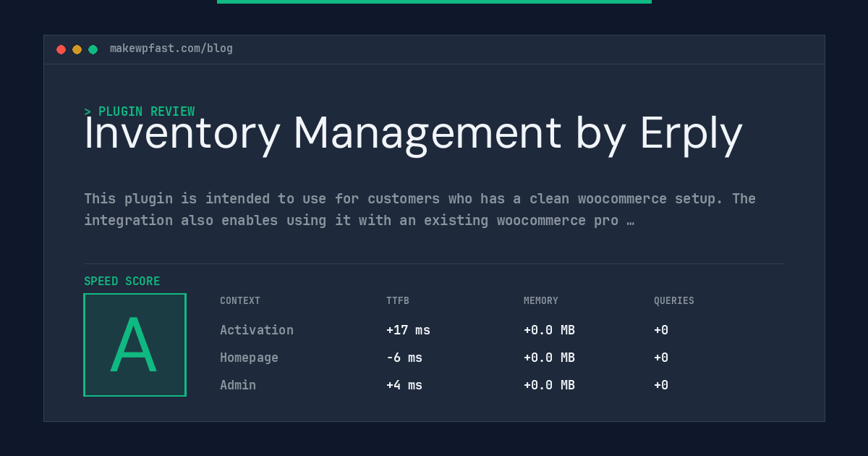The image size is (868, 456).
Task: Click the Homepage queries value '+0'
Action: [x=661, y=358]
